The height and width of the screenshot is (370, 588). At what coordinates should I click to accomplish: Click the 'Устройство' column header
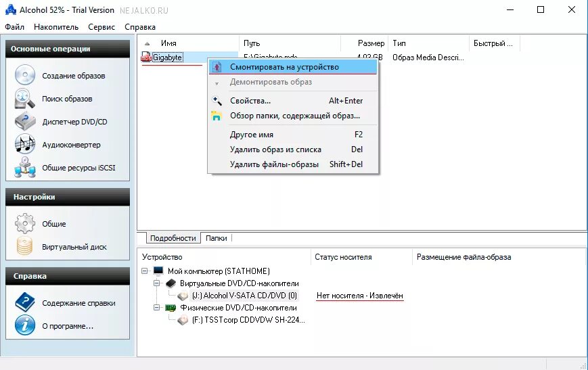pos(224,257)
